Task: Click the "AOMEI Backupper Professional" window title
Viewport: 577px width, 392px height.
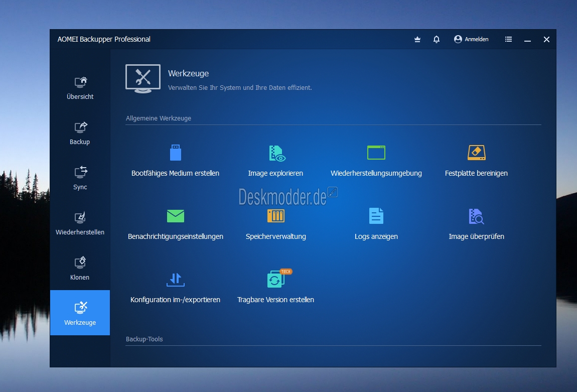Action: (104, 39)
